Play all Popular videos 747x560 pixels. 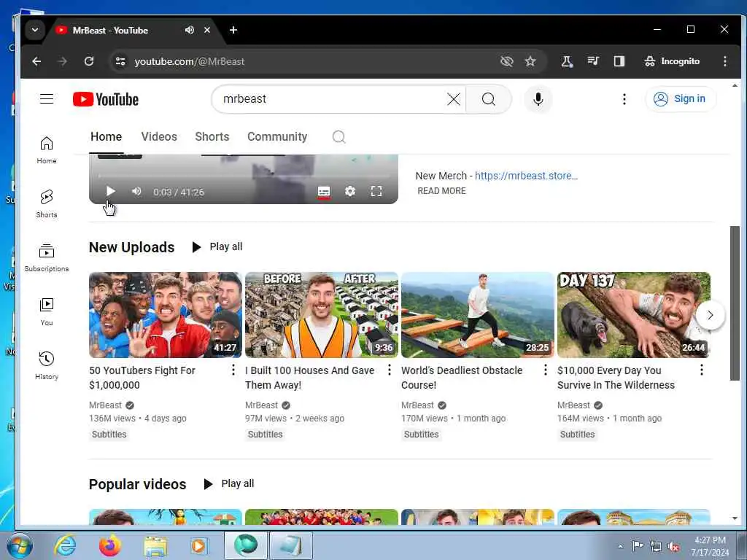[x=229, y=484]
